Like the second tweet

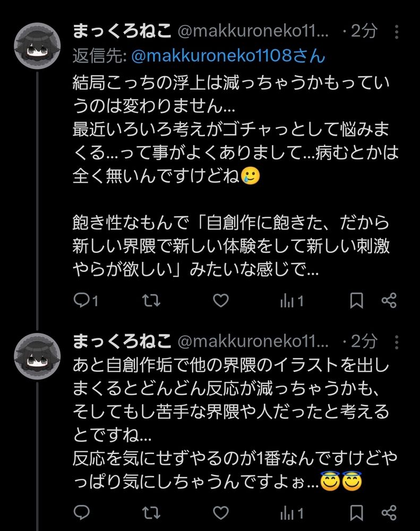pyautogui.click(x=221, y=512)
